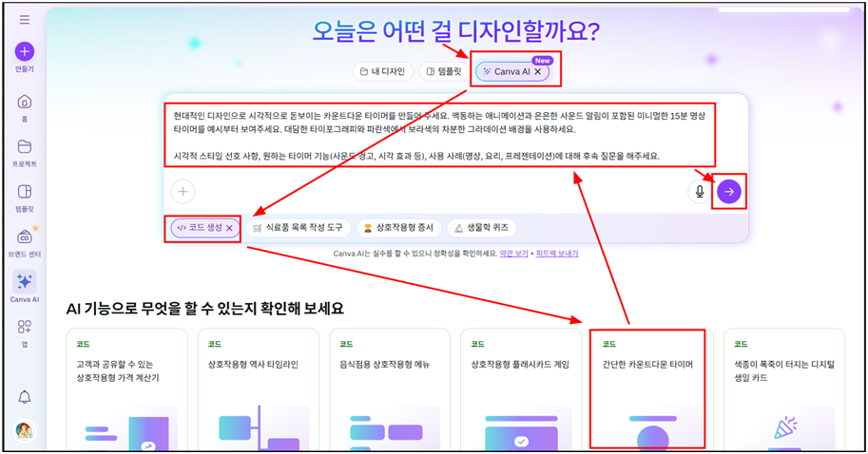Open 상호작용형 가격 계산기 card
This screenshot has width=868, height=454.
tap(126, 389)
